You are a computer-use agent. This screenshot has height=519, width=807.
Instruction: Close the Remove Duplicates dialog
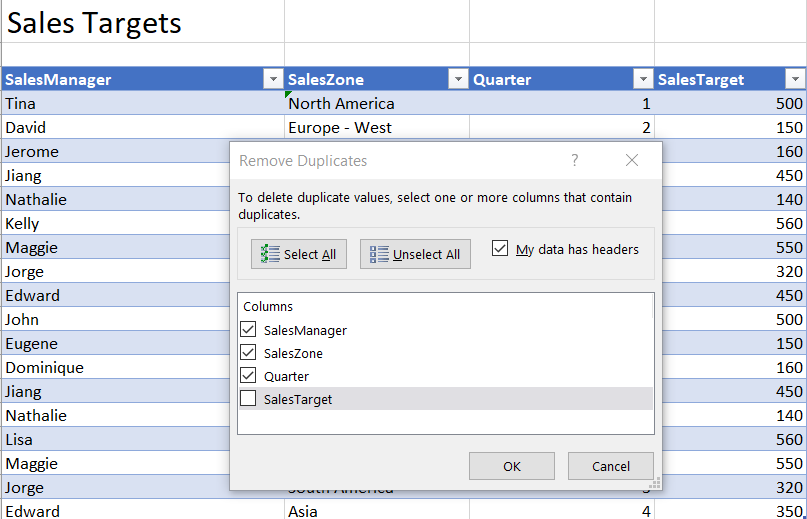point(631,160)
